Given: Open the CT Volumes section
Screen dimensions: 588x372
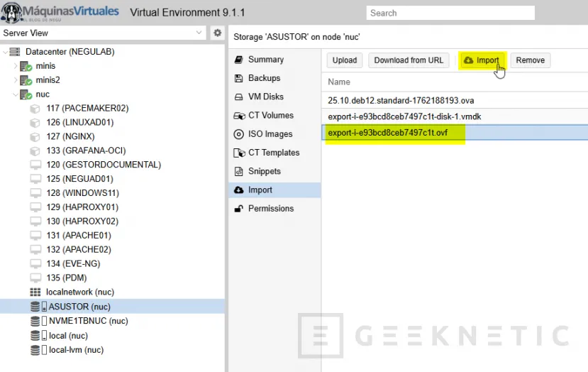Looking at the screenshot, I should [274, 116].
